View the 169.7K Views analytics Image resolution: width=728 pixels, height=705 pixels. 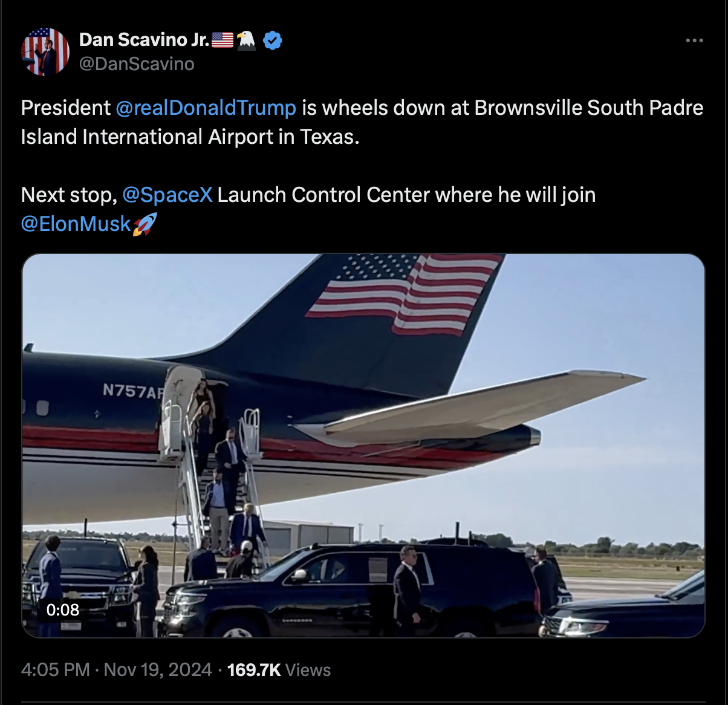(x=279, y=670)
